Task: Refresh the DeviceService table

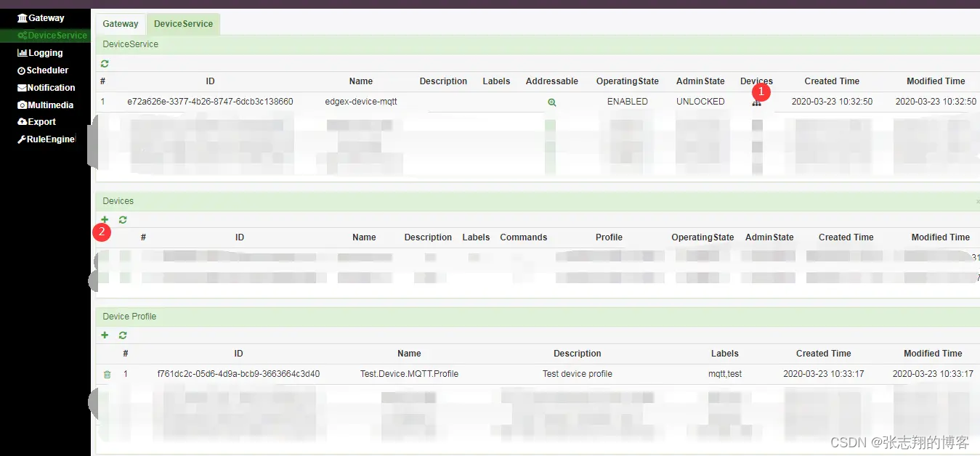Action: point(105,64)
